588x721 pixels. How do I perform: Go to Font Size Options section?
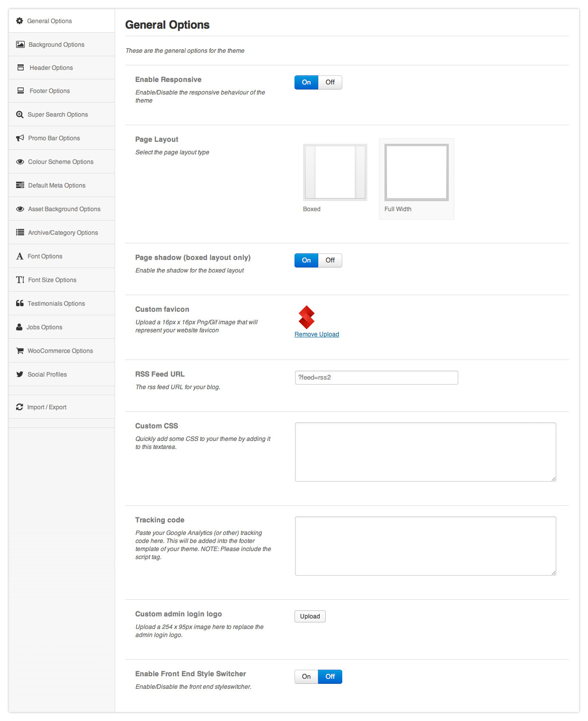[x=52, y=280]
